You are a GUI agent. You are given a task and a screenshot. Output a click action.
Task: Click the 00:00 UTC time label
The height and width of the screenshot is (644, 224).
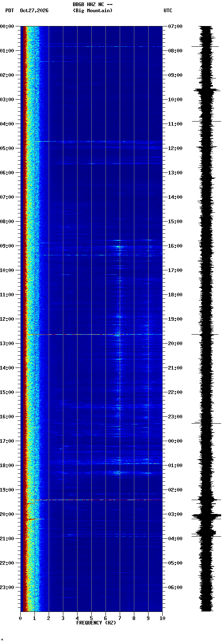[x=175, y=441]
